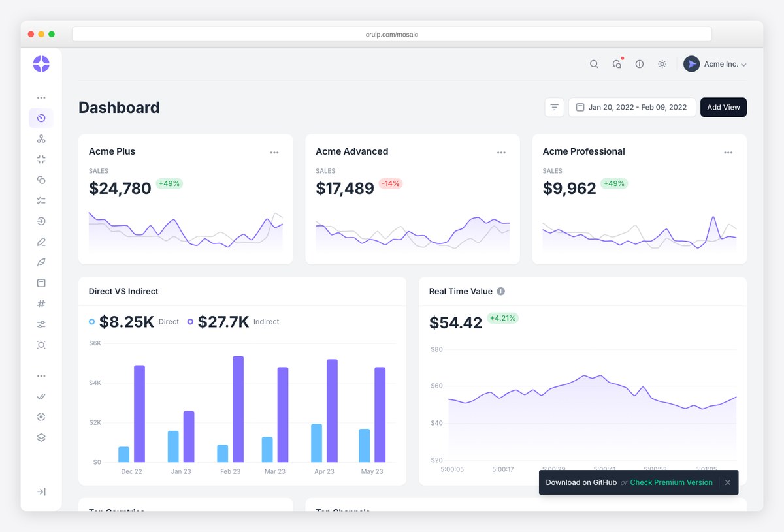Click the Direct VS Indirect card title

coord(123,291)
